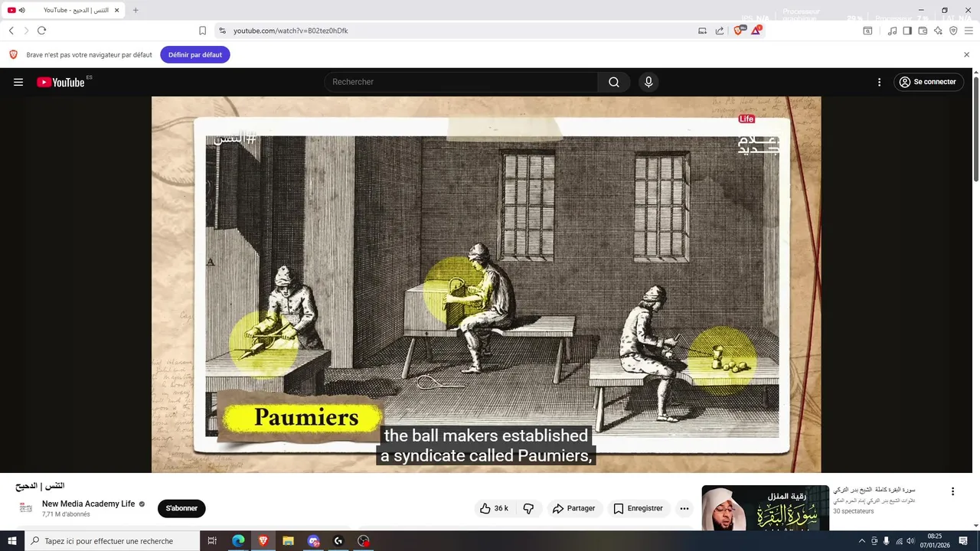
Task: Install app icon in address bar
Action: coord(702,31)
